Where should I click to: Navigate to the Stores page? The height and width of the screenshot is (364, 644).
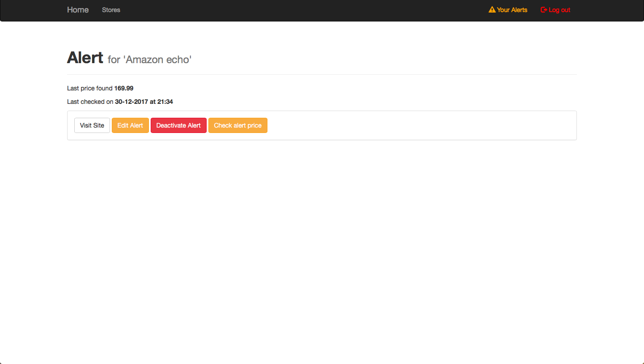click(111, 10)
